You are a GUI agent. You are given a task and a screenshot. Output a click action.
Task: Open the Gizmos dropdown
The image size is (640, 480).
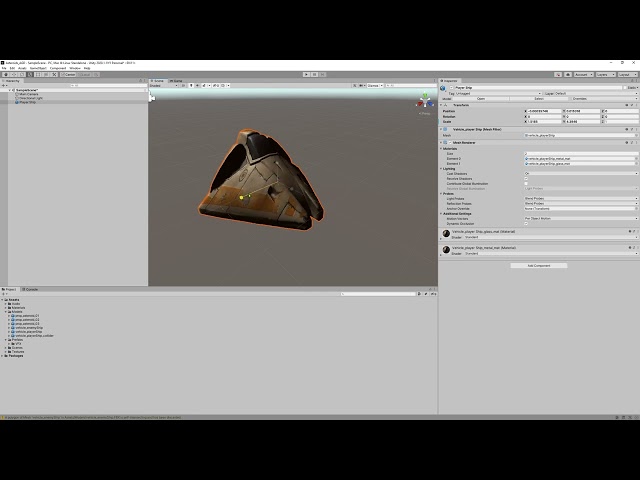pos(375,85)
